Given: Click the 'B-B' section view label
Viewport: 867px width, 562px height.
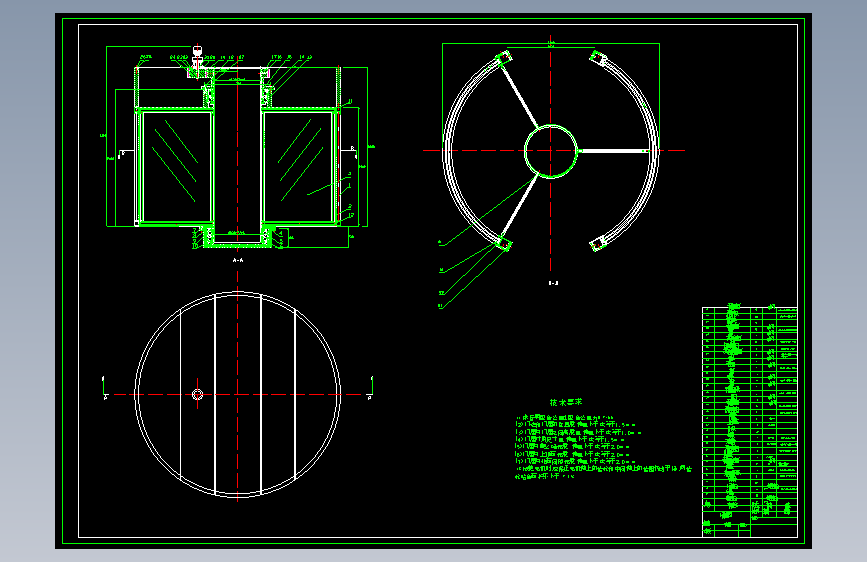Looking at the screenshot, I should 553,283.
